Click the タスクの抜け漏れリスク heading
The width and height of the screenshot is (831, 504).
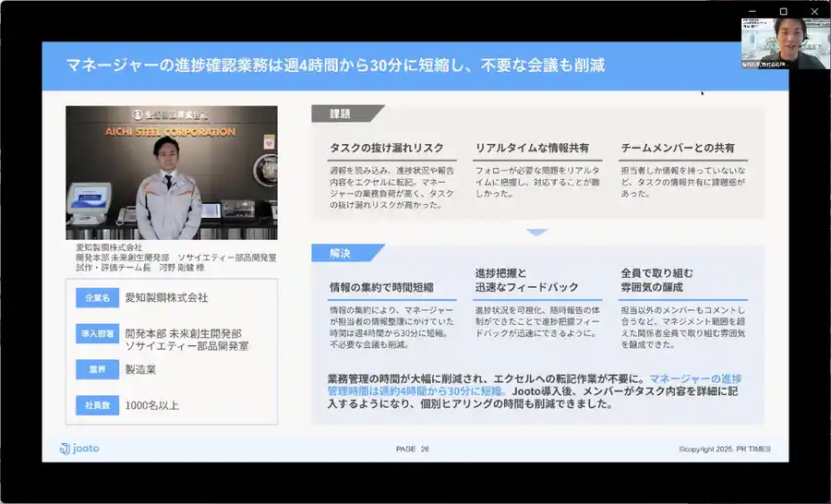click(x=386, y=148)
